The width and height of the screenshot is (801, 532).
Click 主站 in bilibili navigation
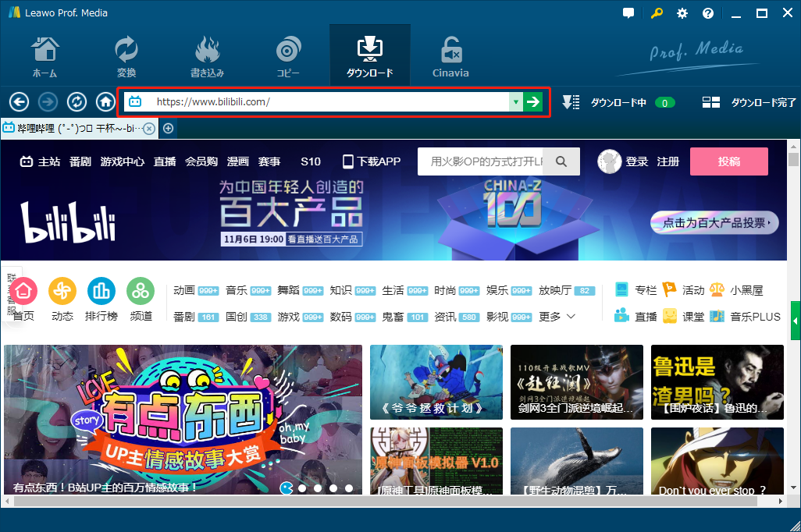[x=40, y=161]
